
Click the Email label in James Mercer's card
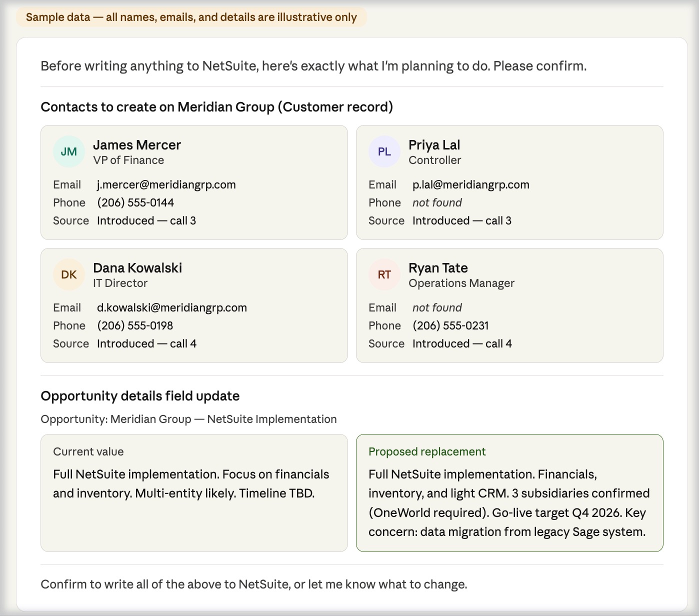point(67,184)
